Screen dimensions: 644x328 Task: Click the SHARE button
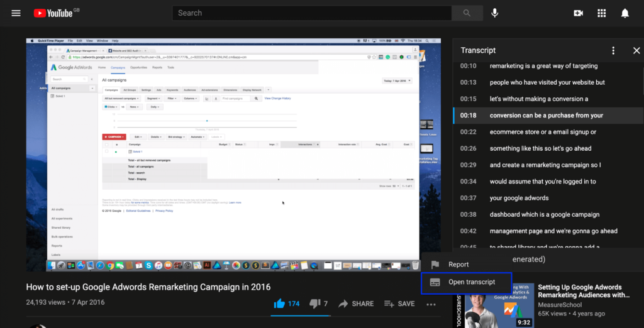click(x=356, y=303)
